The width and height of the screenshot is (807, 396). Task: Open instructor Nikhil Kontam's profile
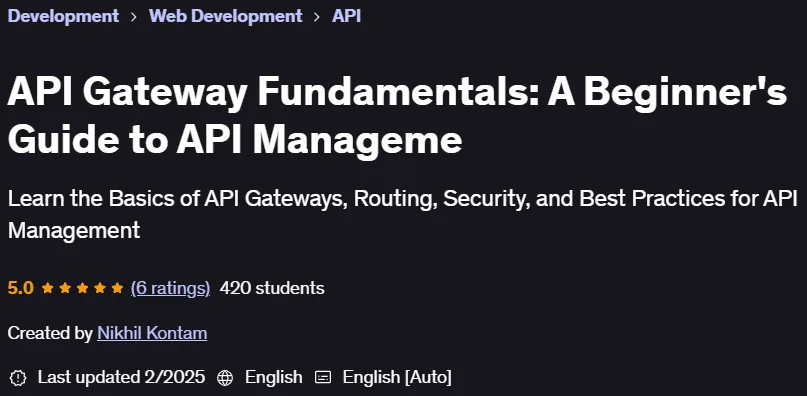(152, 333)
